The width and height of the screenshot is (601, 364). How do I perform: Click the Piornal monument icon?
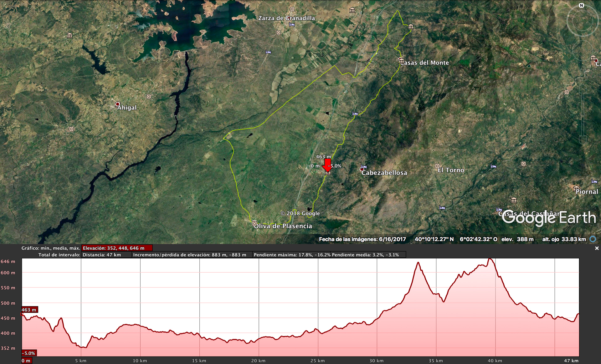tap(576, 188)
